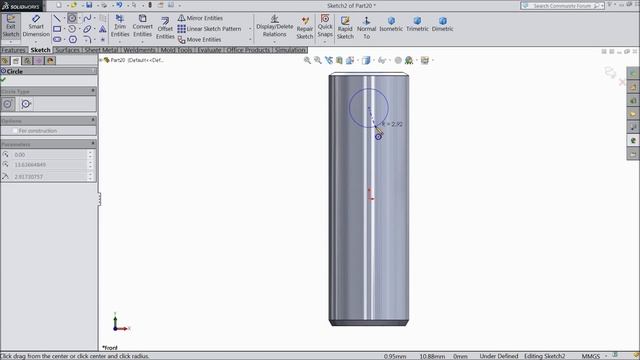Open the Features tab

coord(13,50)
